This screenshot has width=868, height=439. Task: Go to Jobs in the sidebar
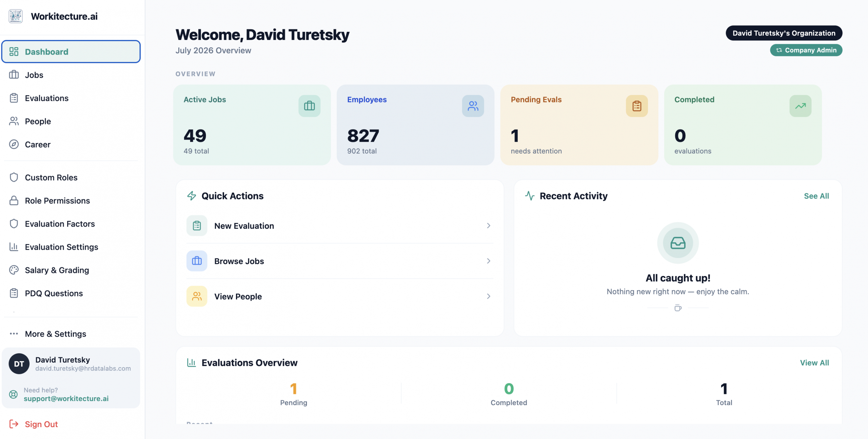click(71, 75)
